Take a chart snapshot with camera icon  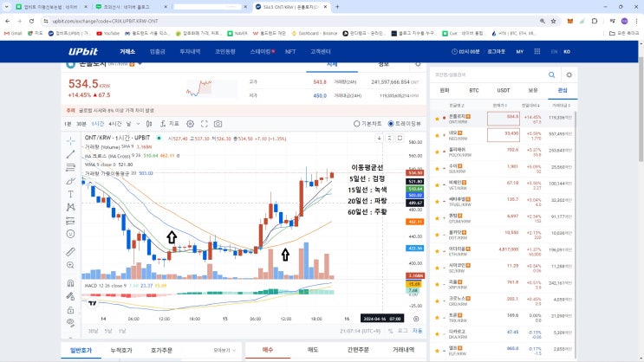218,124
